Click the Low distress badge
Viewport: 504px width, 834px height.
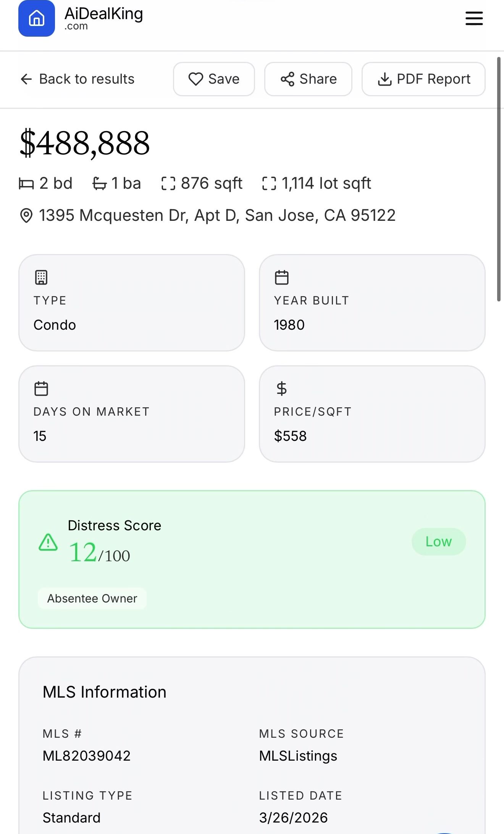(438, 541)
